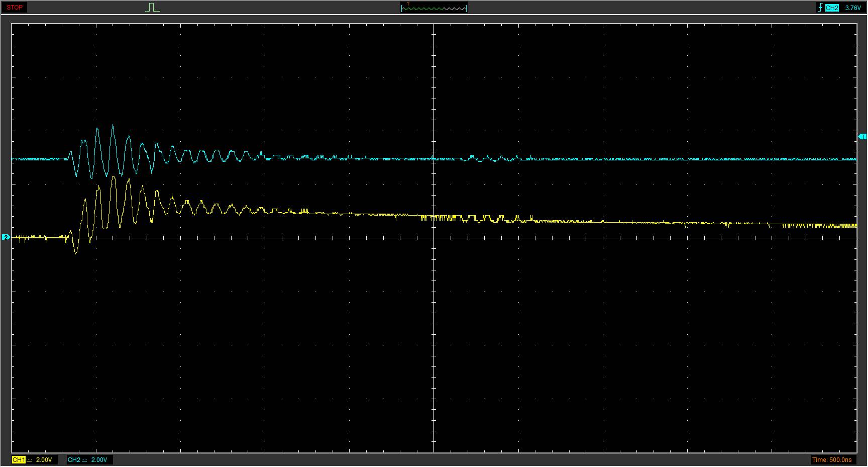Click the tallest peak of cyan waveform
Screen dimensions: 868x467
[x=113, y=126]
